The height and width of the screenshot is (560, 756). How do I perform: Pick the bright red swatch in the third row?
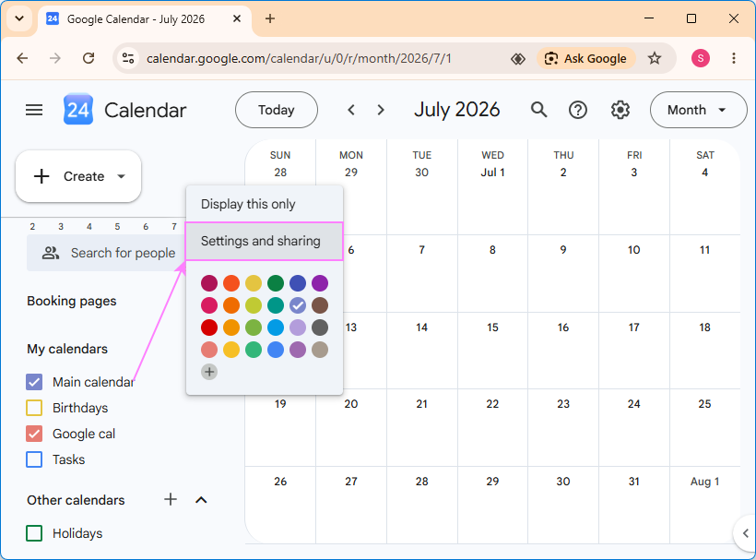pos(209,328)
